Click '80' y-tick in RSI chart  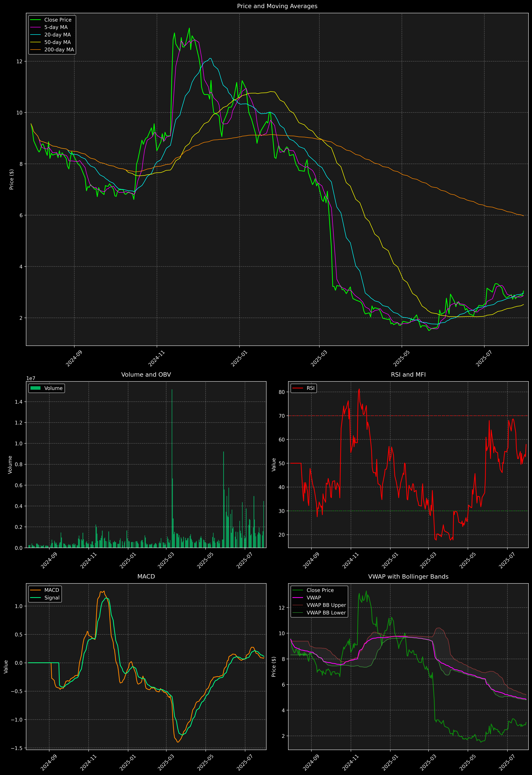tap(282, 392)
